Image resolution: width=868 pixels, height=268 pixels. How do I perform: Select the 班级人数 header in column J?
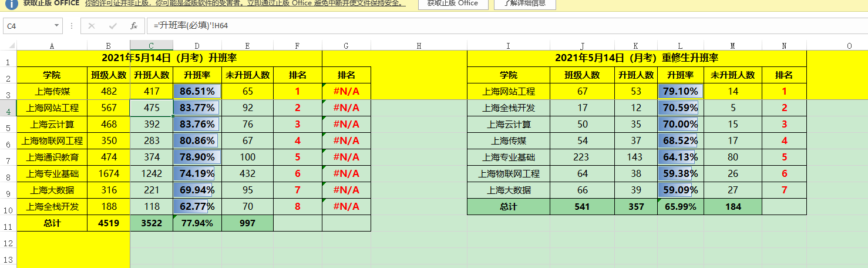coord(582,75)
